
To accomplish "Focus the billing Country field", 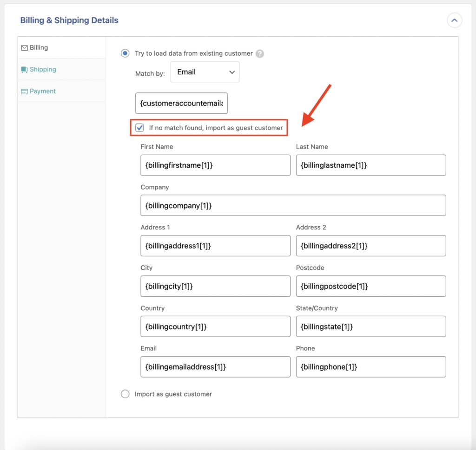I will 215,326.
